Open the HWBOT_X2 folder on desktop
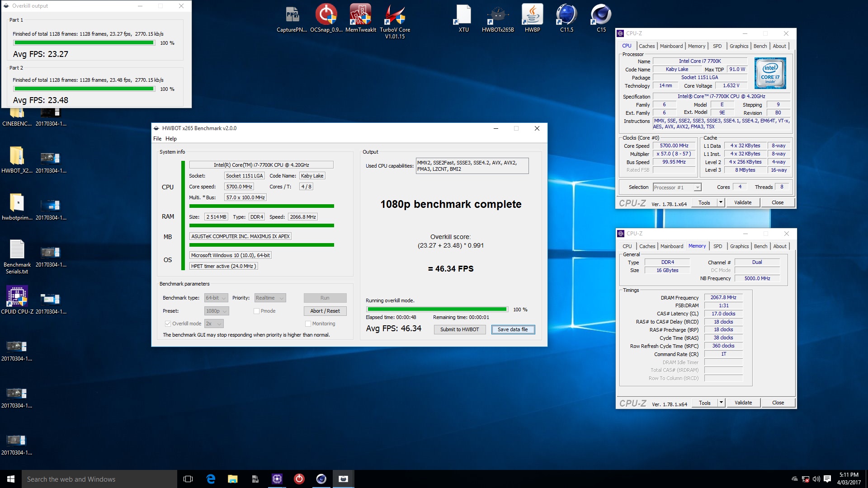This screenshot has height=488, width=868. [17, 160]
